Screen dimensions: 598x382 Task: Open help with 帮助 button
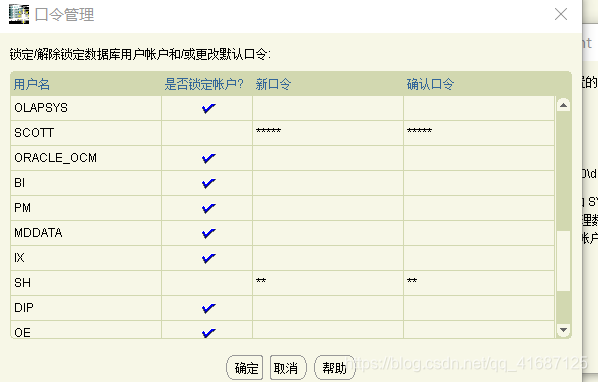click(x=334, y=368)
